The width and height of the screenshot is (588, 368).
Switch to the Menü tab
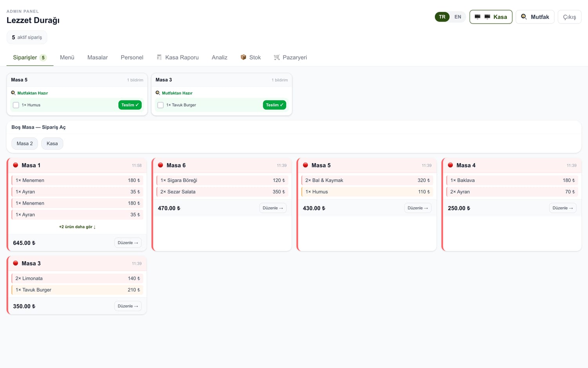(x=67, y=57)
